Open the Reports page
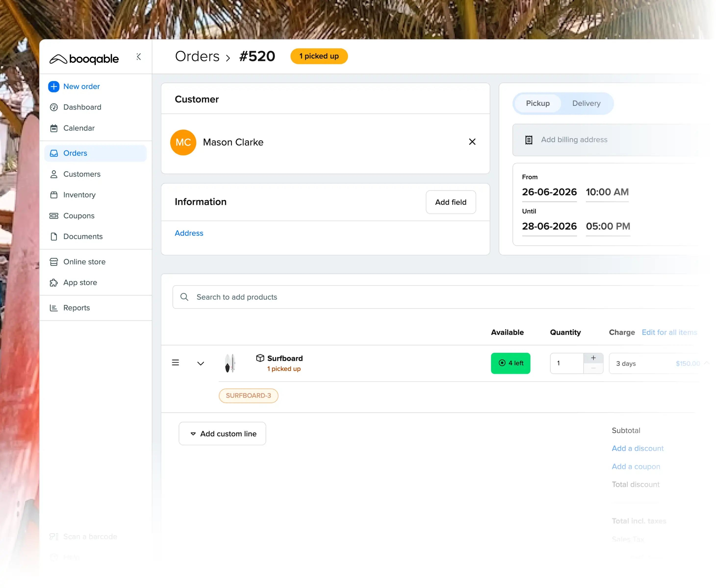This screenshot has height=588, width=716. point(76,308)
